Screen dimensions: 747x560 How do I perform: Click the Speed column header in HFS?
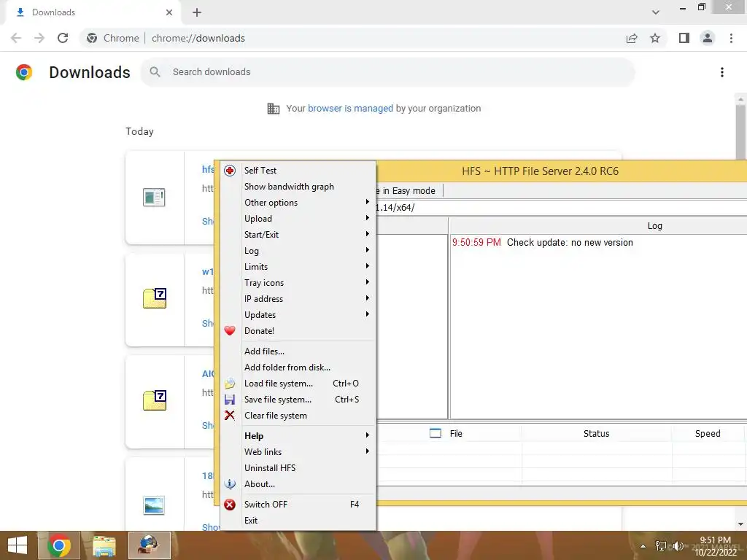[708, 433]
